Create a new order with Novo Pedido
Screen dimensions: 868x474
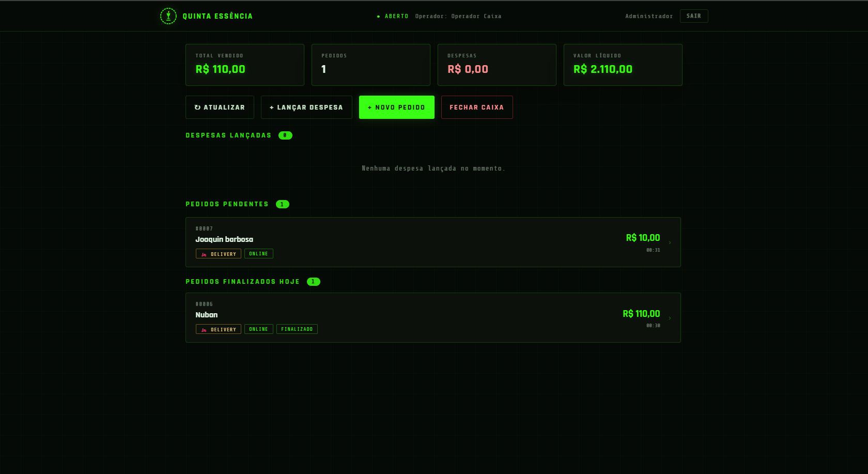[396, 108]
